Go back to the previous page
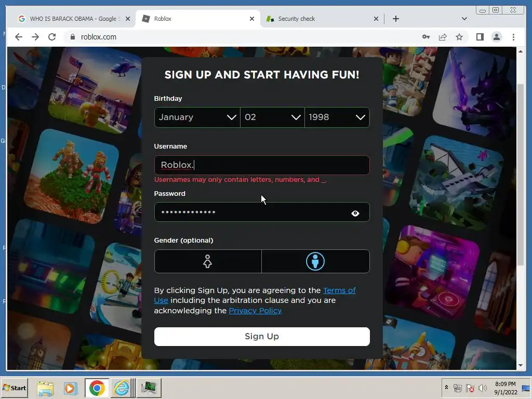 tap(19, 37)
